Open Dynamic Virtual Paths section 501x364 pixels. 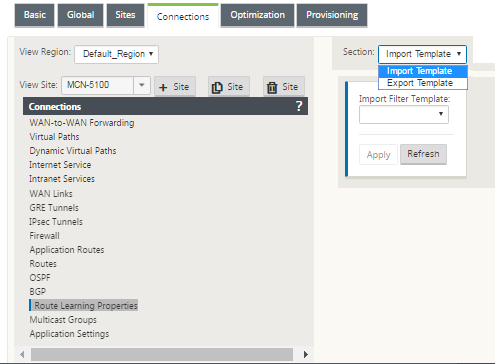tap(73, 151)
